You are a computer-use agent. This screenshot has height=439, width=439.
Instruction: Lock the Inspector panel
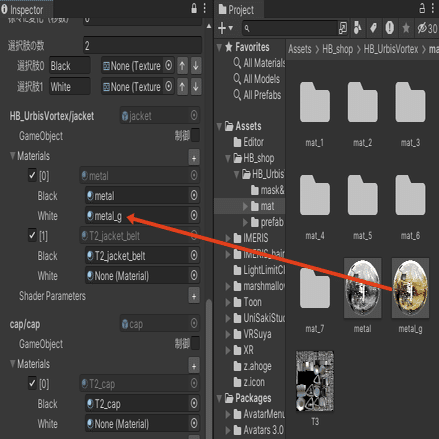click(194, 8)
